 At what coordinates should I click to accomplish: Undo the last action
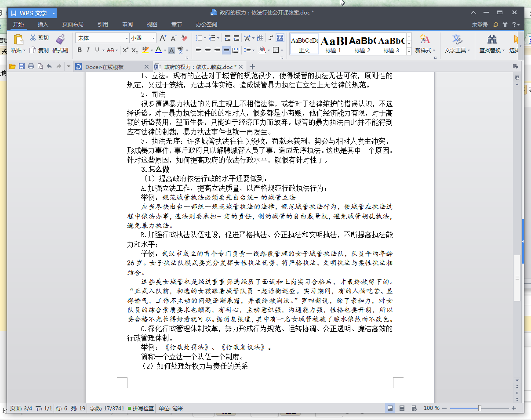click(x=49, y=67)
